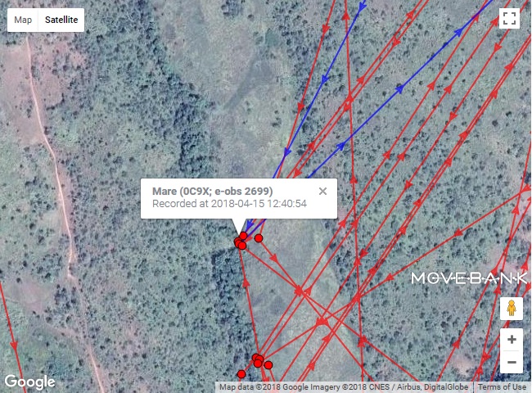Image resolution: width=532 pixels, height=393 pixels.
Task: Switch to Map view
Action: [x=23, y=20]
